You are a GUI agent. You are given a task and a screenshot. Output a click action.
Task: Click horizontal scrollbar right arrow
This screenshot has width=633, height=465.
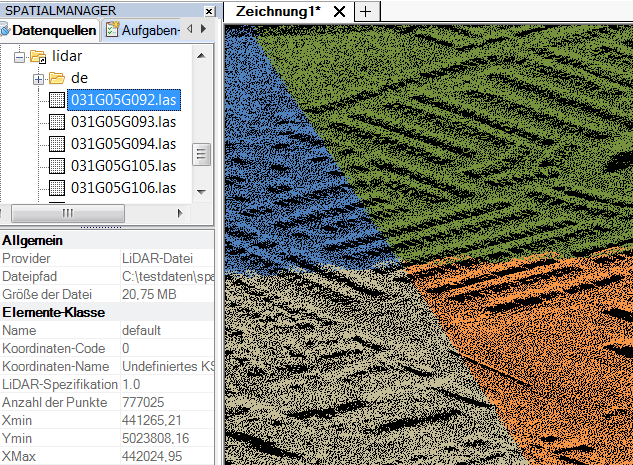[x=180, y=213]
